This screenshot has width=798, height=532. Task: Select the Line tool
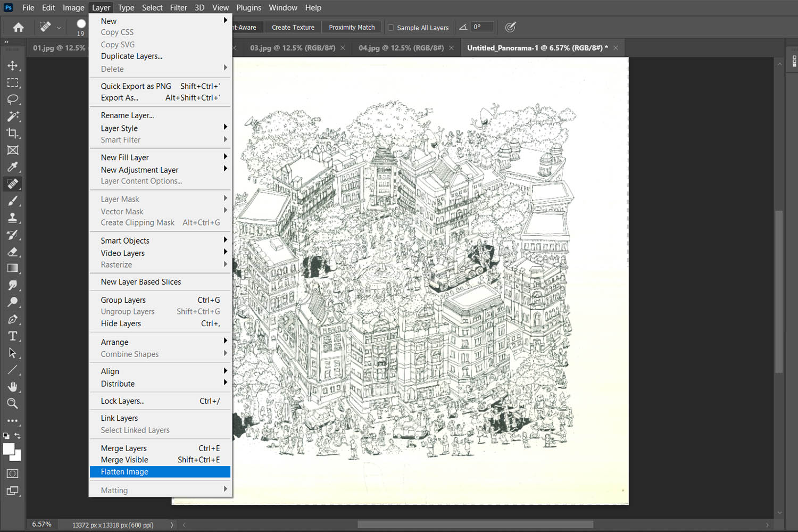pos(13,370)
